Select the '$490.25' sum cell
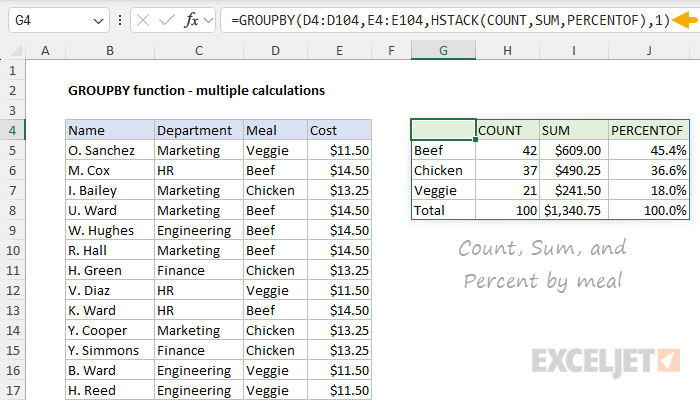Viewport: 700px width, 400px height. (x=574, y=171)
